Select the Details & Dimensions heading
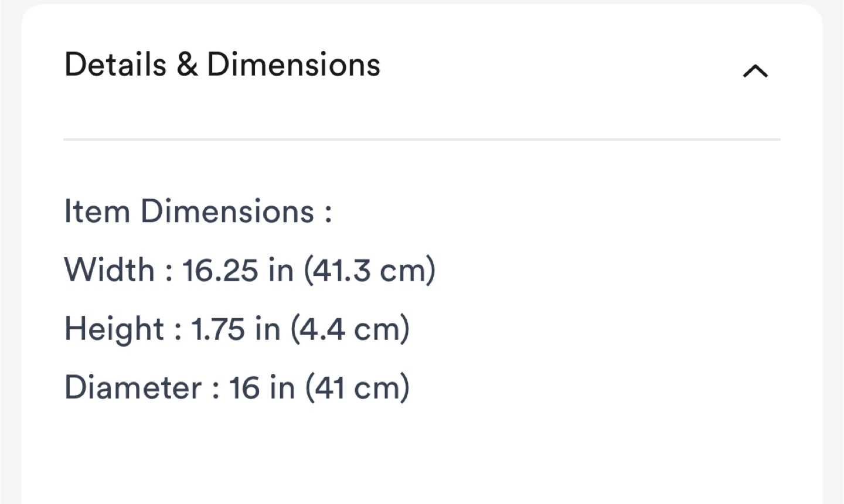Viewport: 844px width, 504px height. pyautogui.click(x=222, y=64)
